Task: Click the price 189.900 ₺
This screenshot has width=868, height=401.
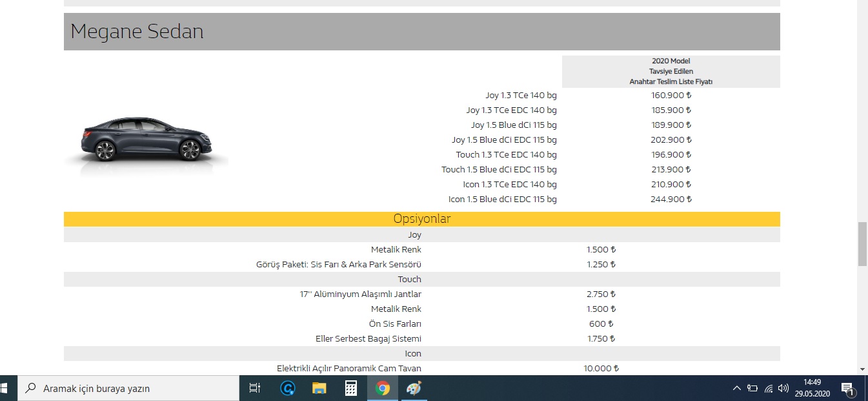Action: [671, 125]
